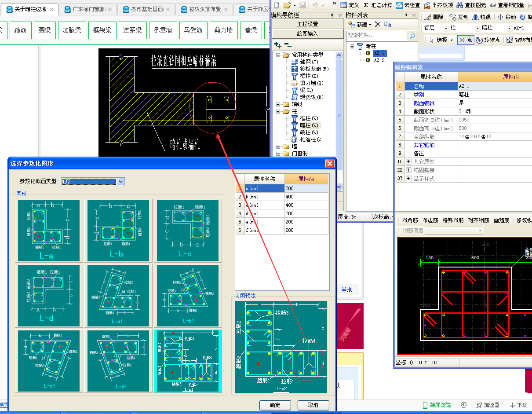Expand 其它属性 row in property editor
The height and width of the screenshot is (414, 532).
(x=408, y=161)
